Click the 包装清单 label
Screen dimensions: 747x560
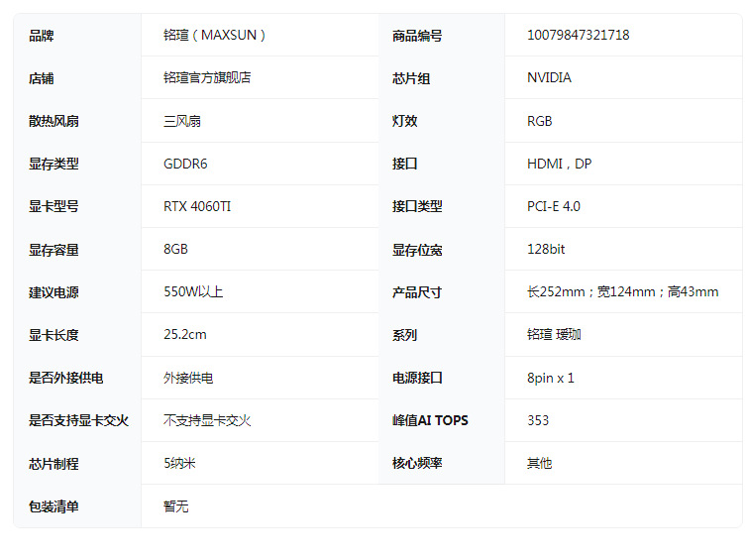coord(53,506)
